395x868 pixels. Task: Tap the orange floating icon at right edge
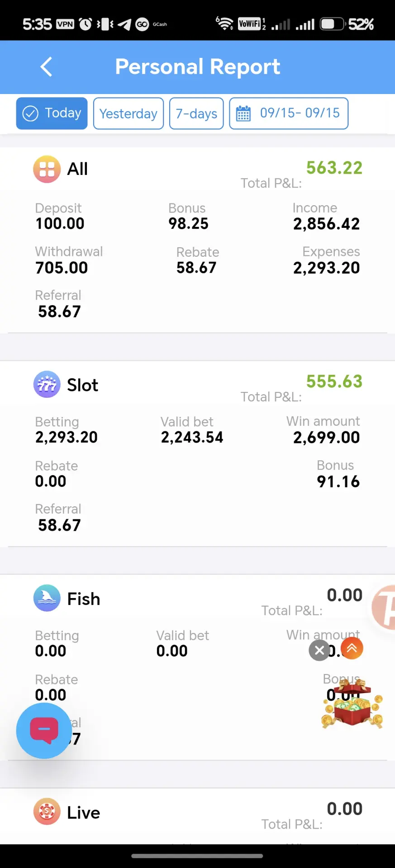[384, 607]
